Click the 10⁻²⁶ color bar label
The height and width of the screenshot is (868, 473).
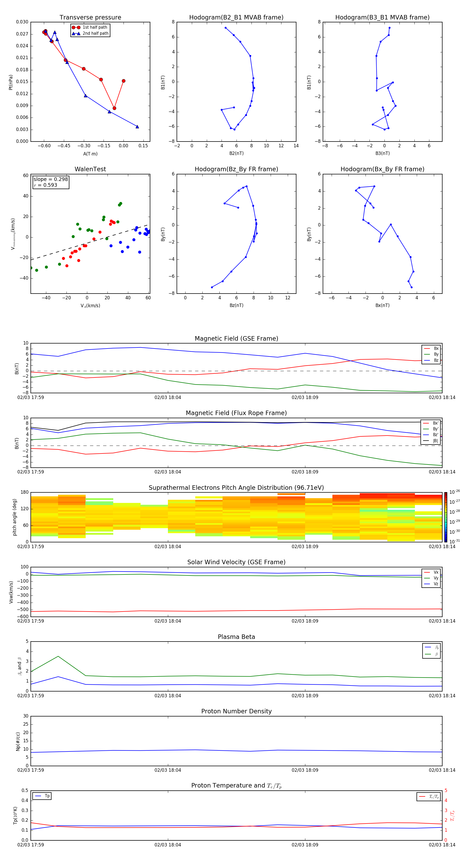(x=454, y=492)
